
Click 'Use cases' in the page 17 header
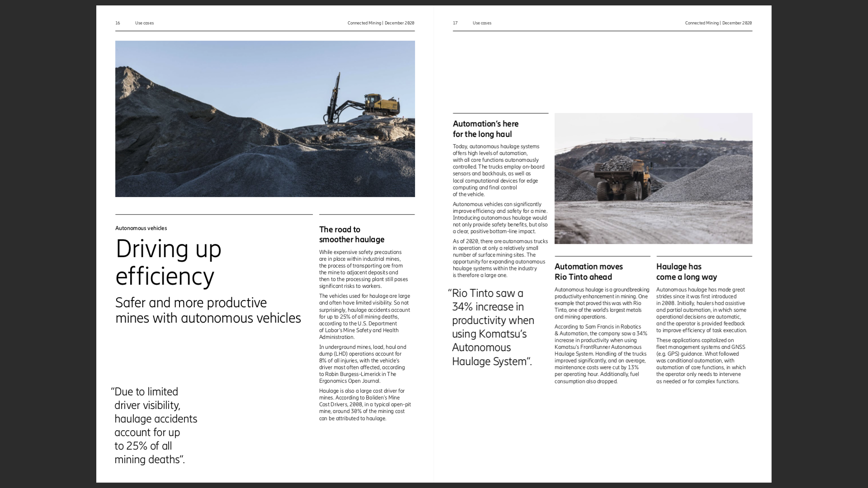click(482, 23)
